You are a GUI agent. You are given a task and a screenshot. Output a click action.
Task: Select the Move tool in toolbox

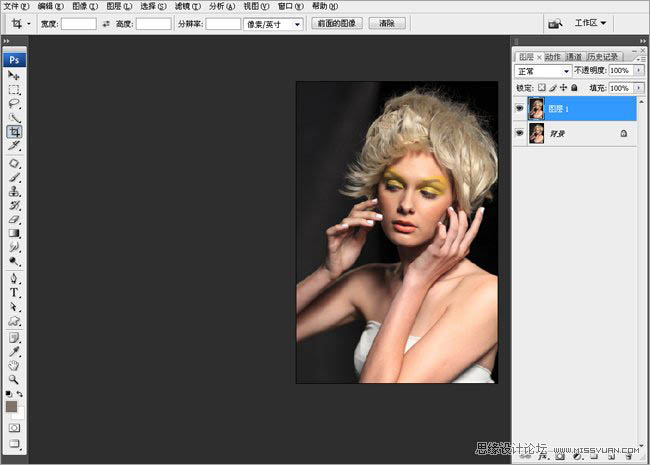click(x=14, y=75)
